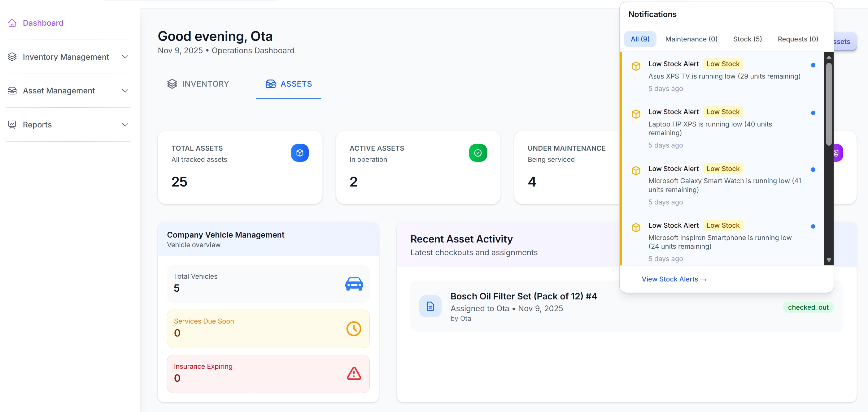868x412 pixels.
Task: Open the View Stock Alerts link
Action: (x=674, y=279)
